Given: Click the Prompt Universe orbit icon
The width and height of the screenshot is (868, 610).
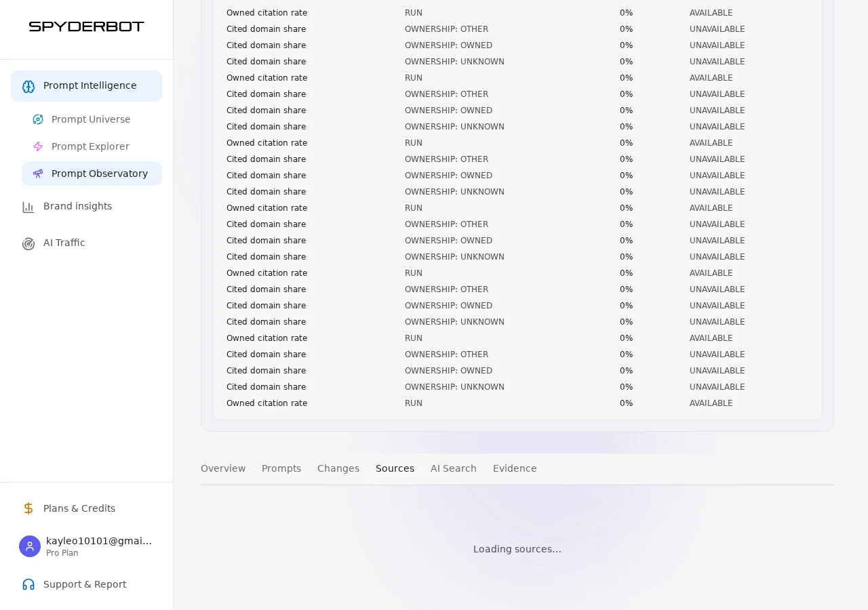Looking at the screenshot, I should 38,119.
